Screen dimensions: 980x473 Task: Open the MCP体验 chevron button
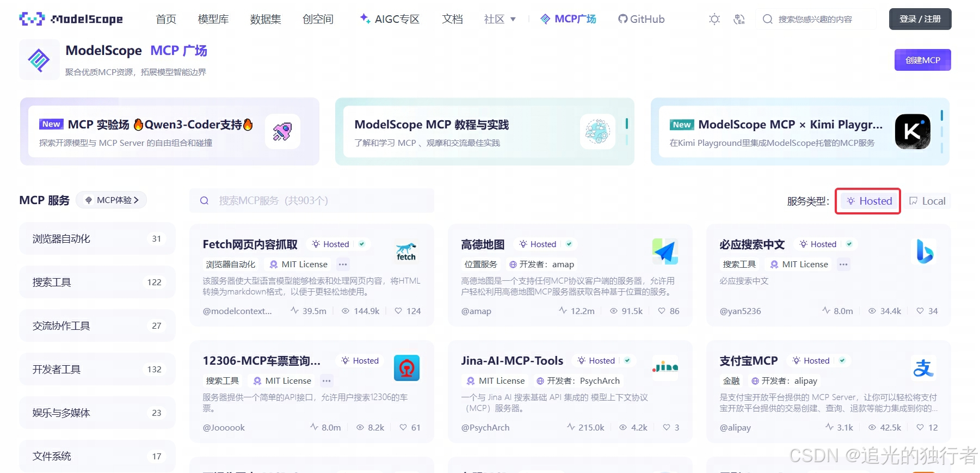tap(112, 200)
